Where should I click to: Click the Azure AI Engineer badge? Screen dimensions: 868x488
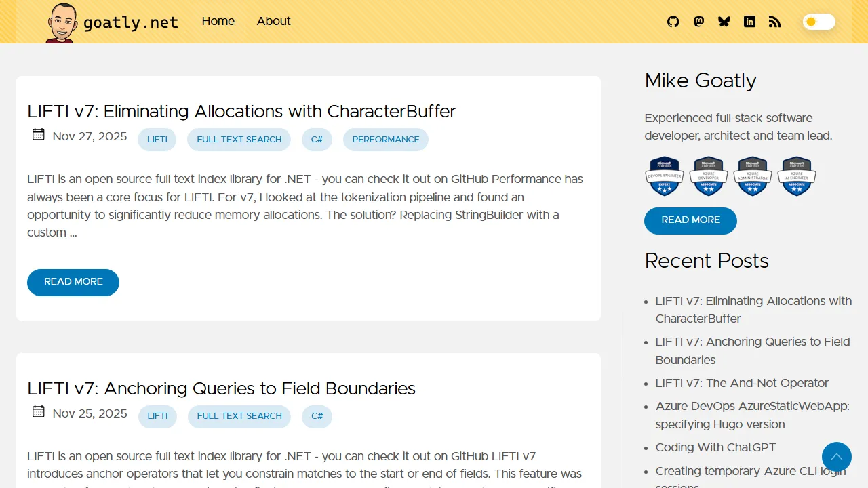pos(797,176)
